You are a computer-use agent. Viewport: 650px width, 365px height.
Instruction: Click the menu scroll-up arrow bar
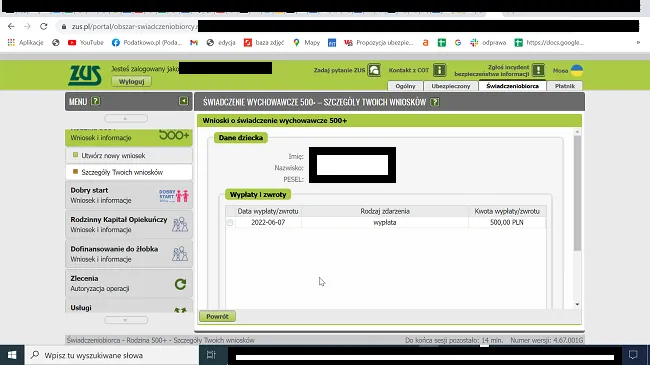(x=126, y=119)
